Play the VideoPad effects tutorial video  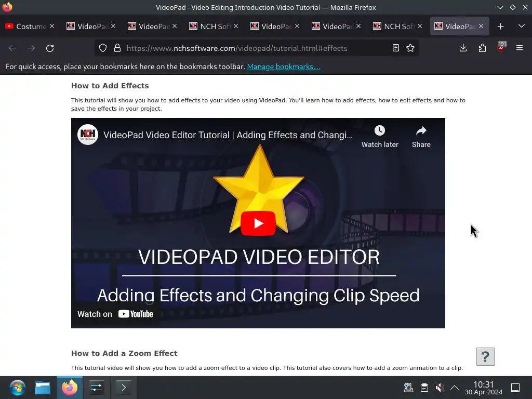click(x=258, y=223)
